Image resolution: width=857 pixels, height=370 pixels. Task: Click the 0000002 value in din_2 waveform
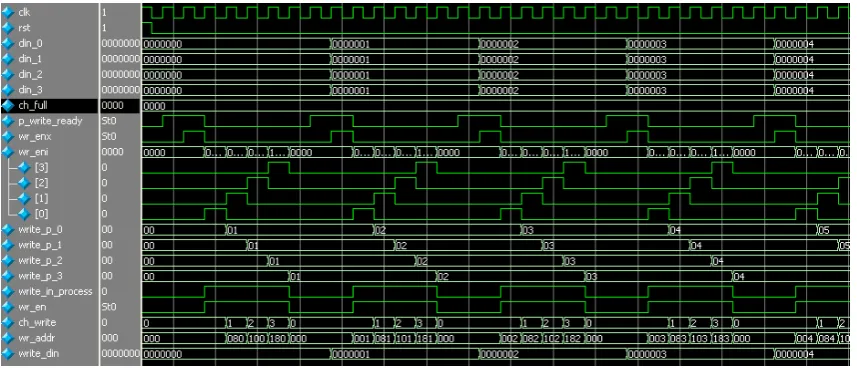pyautogui.click(x=500, y=75)
